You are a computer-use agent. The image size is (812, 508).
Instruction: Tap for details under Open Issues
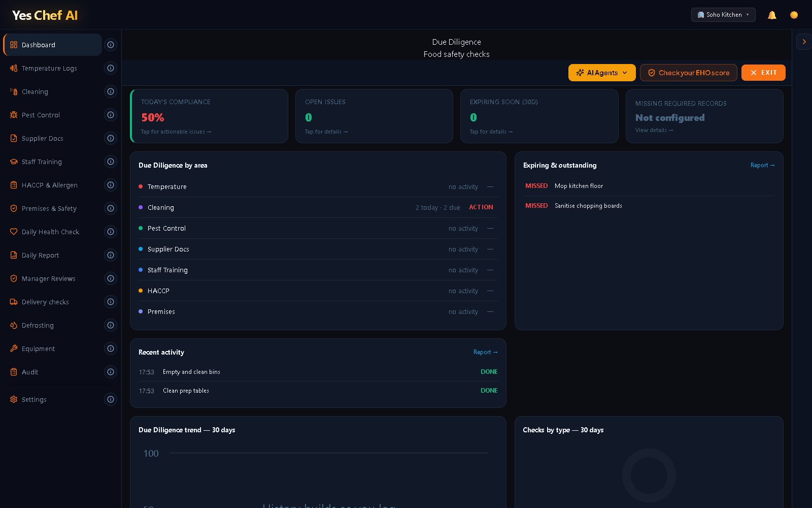(326, 132)
